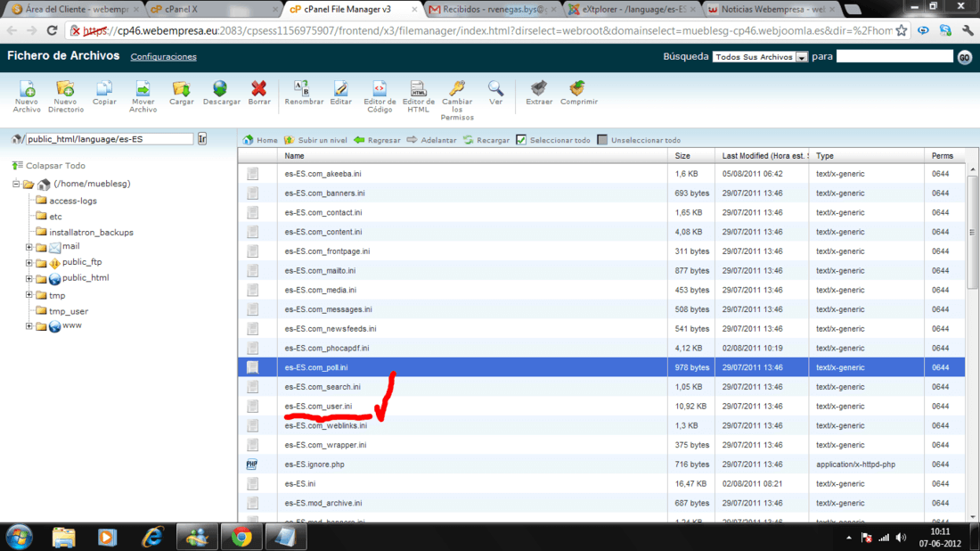Click the file icon of es-ES.com_search.ini
Screen dimensions: 980x551
click(x=252, y=387)
